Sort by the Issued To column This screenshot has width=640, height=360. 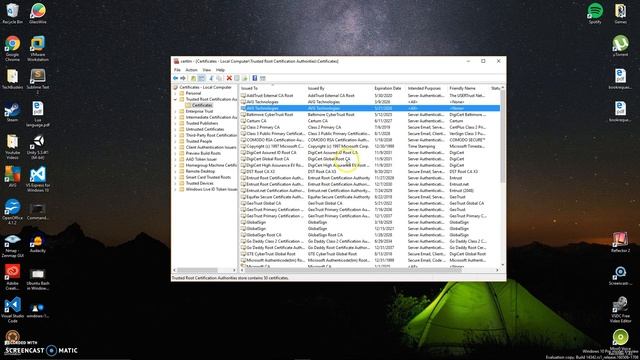click(273, 88)
